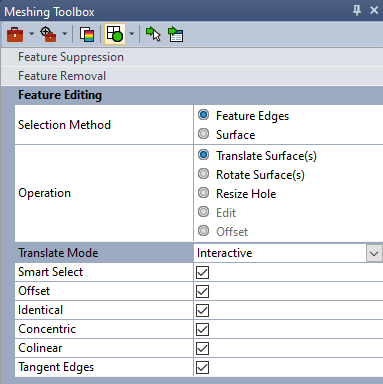This screenshot has height=384, width=383.
Task: Open the entity locator dropdown arrow
Action: 65,34
